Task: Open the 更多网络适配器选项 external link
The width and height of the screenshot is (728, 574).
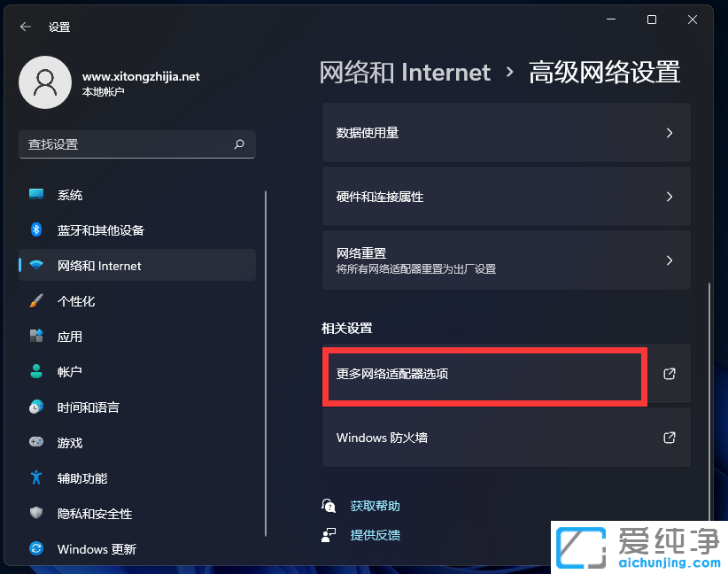Action: point(670,374)
